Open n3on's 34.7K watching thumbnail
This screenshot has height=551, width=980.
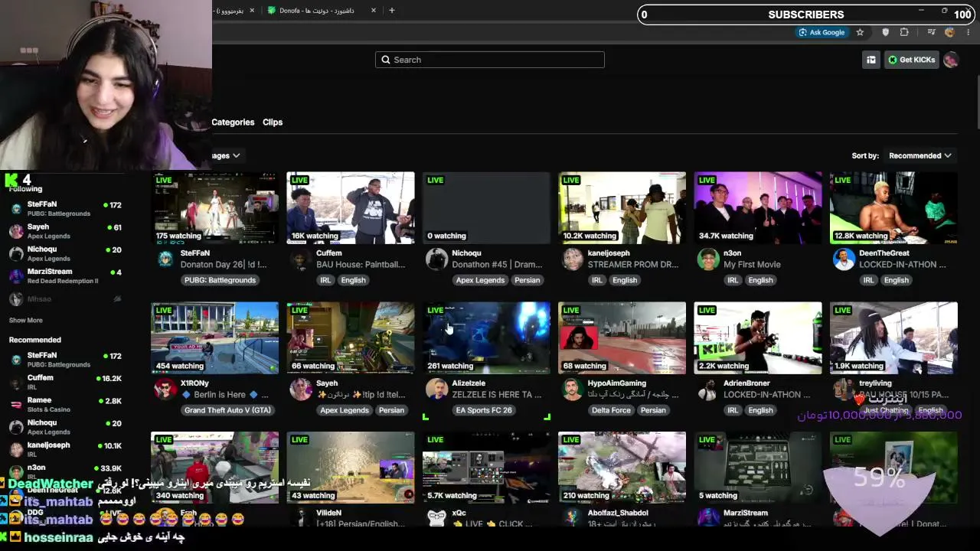pyautogui.click(x=758, y=208)
